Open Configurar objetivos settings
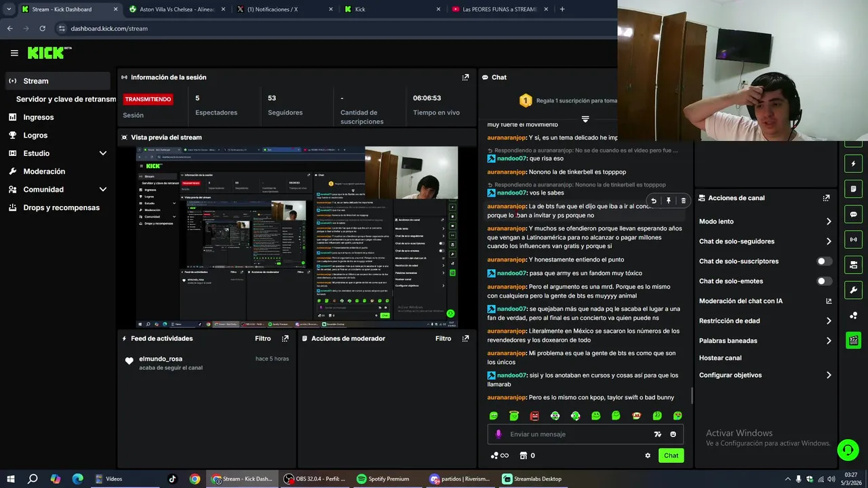The image size is (868, 488). (x=766, y=375)
